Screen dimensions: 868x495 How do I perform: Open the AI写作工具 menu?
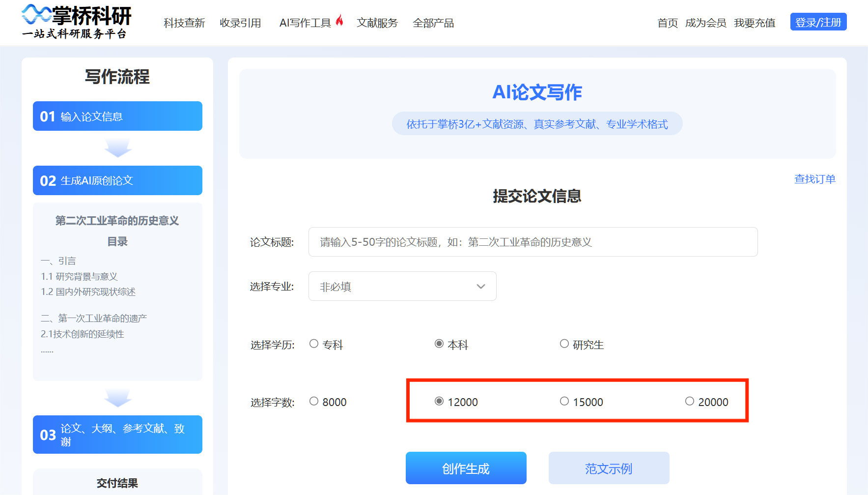(x=305, y=23)
